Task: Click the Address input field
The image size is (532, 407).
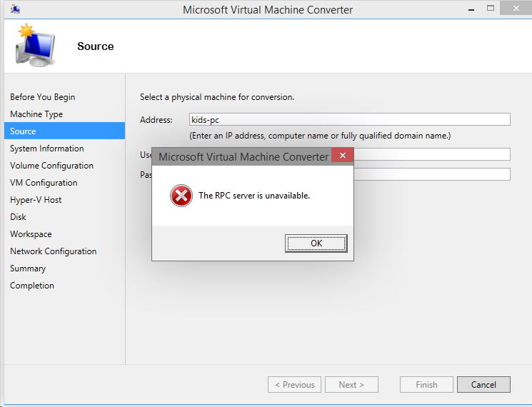Action: tap(349, 119)
